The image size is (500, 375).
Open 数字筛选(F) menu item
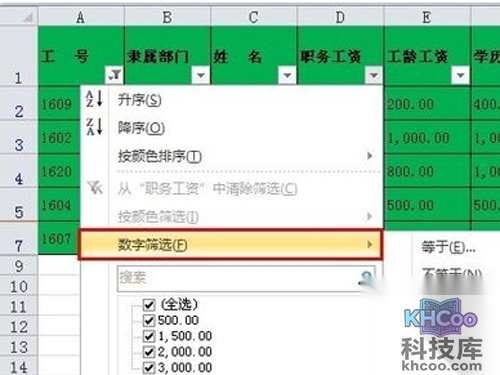[231, 245]
